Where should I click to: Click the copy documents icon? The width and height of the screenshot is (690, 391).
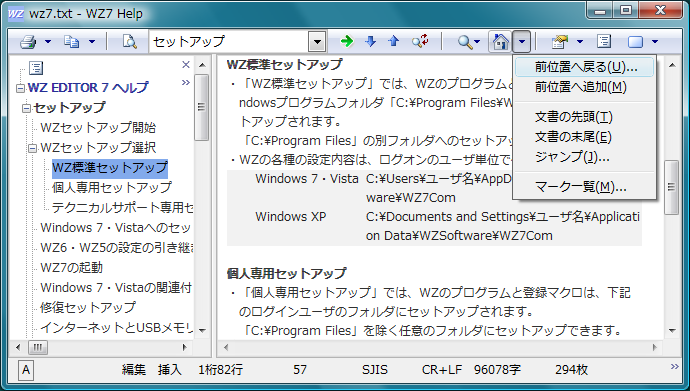click(71, 42)
